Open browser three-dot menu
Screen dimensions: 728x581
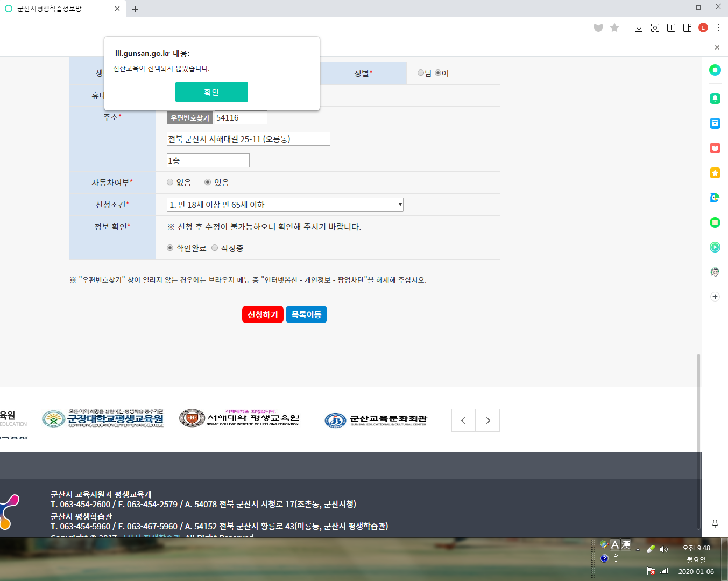click(718, 28)
